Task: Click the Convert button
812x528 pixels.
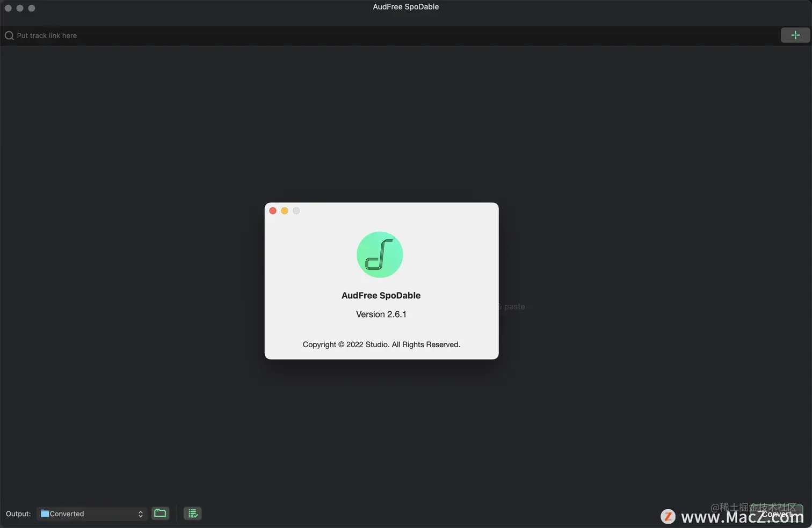Action: 776,514
